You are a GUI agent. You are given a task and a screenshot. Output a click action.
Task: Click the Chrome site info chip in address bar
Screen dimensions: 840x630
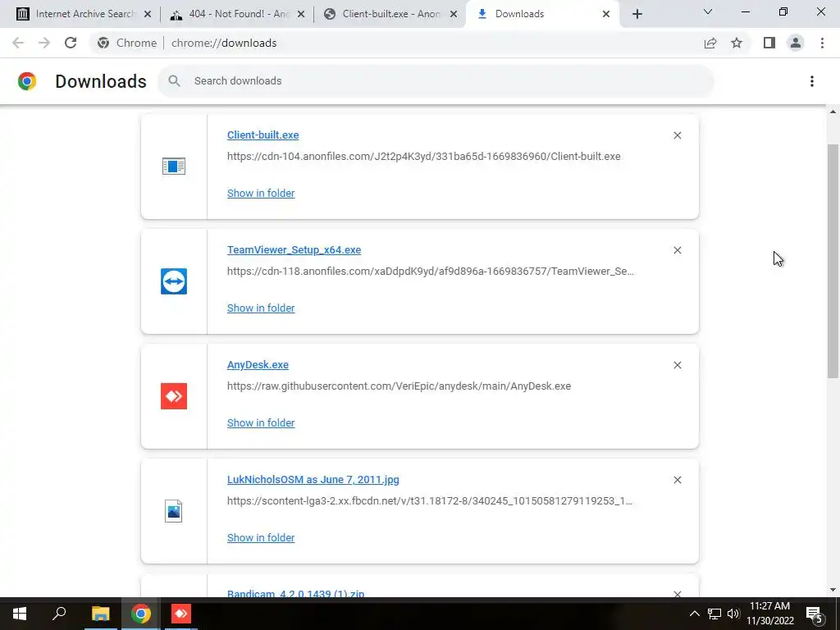tap(127, 43)
